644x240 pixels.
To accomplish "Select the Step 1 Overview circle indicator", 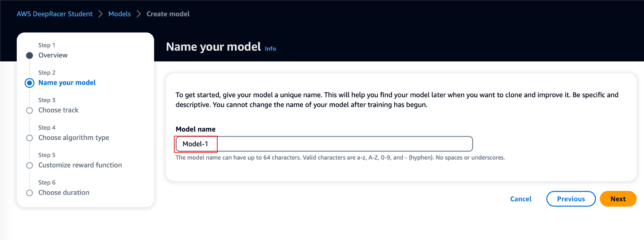I will 29,55.
